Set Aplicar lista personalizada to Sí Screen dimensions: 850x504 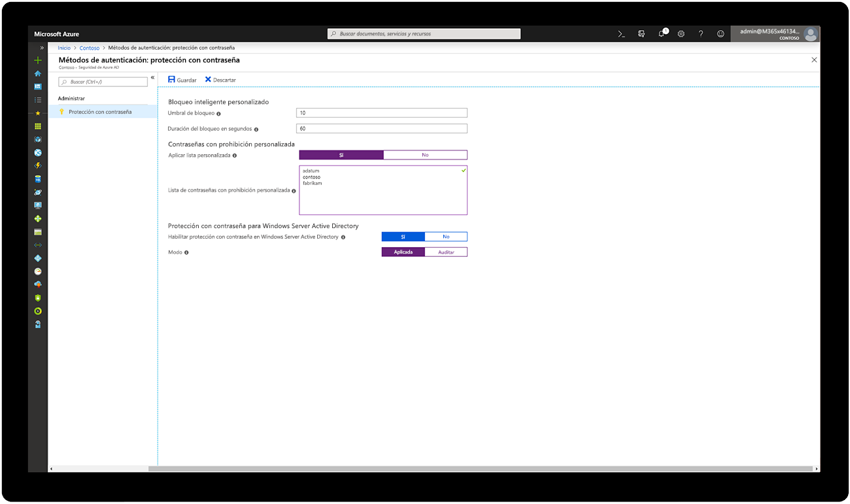[x=341, y=155]
